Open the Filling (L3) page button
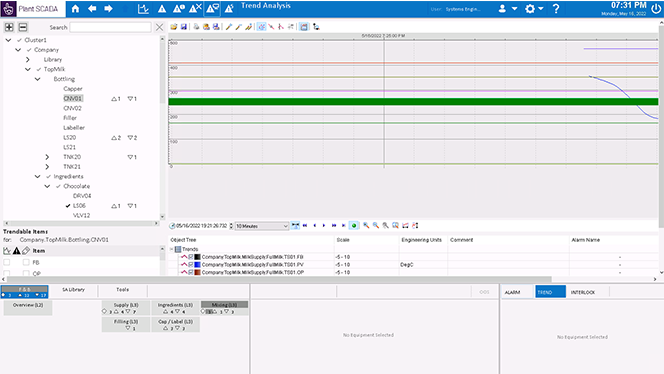Screen dimensions: 664x374 [x=126, y=324]
